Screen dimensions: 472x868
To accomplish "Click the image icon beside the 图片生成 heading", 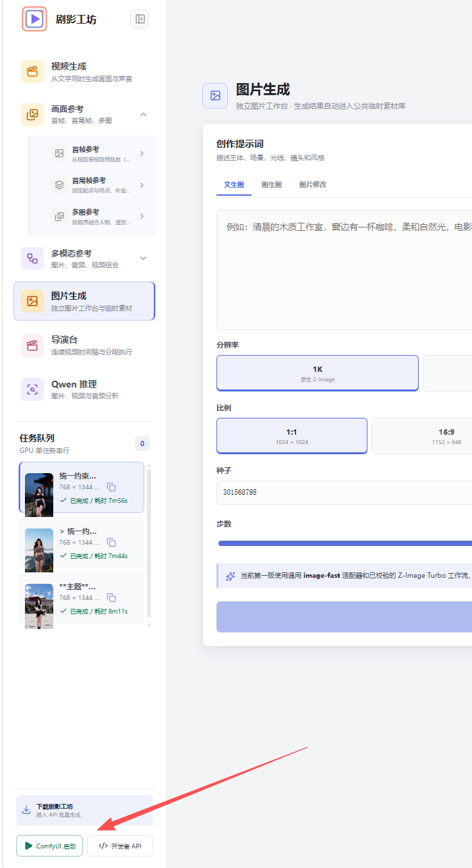I will 215,96.
